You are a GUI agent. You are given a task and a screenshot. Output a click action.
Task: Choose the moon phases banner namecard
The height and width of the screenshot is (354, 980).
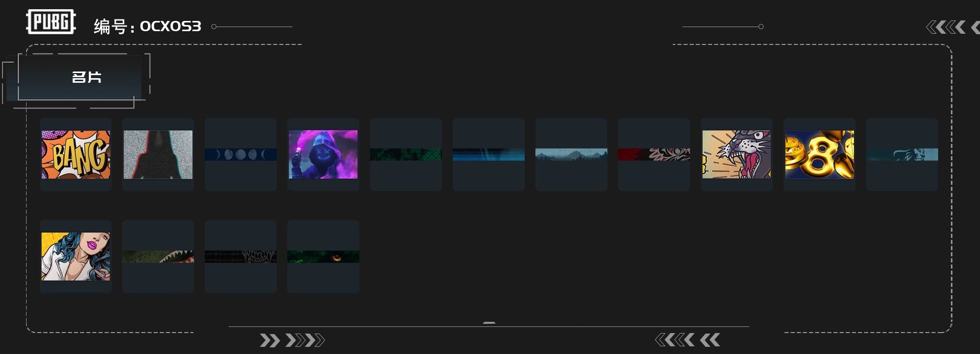[x=241, y=154]
